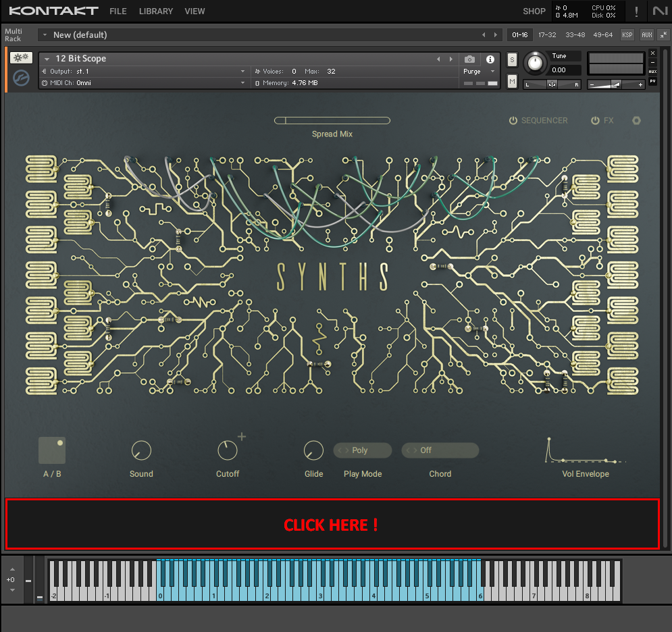This screenshot has width=672, height=632.
Task: Open the performance view circle icon
Action: pos(21,78)
